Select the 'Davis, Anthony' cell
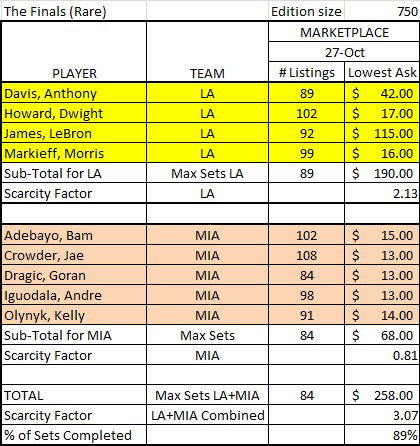420x446 pixels. pyautogui.click(x=74, y=93)
